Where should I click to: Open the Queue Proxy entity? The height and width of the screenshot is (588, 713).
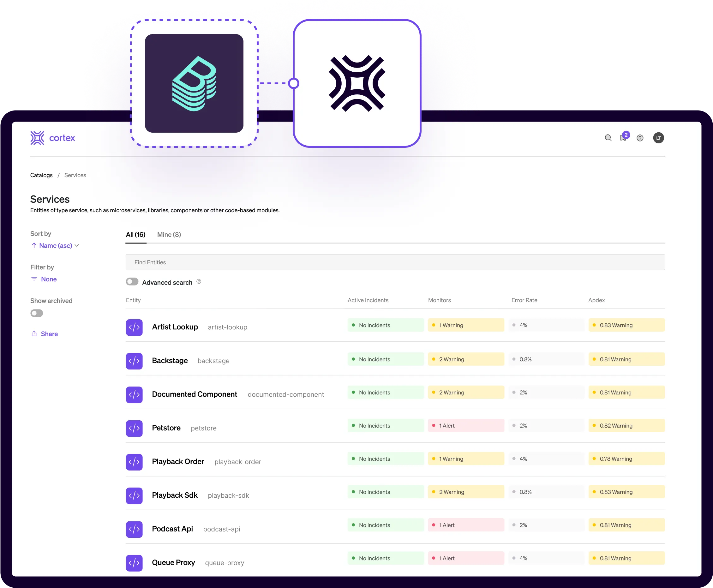click(173, 562)
